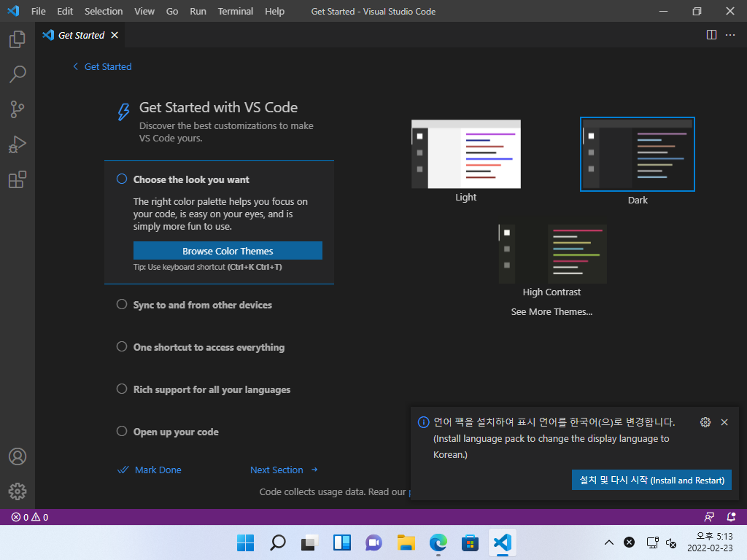Launch Microsoft Edge from taskbar

tap(438, 542)
